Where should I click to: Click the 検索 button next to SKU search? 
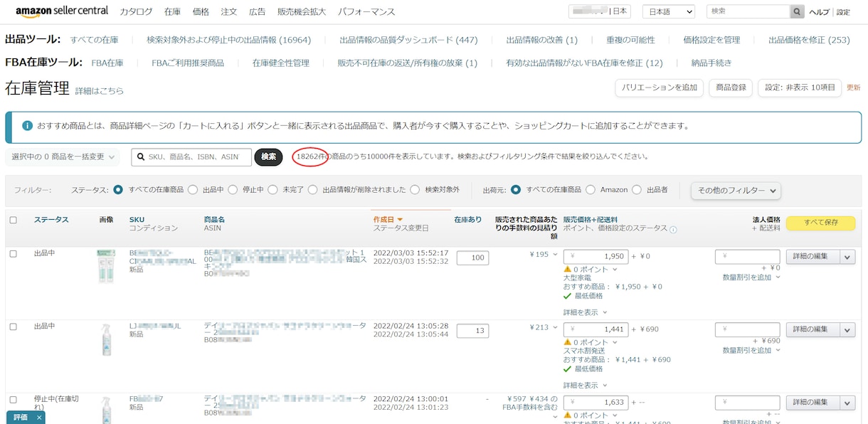pos(268,157)
